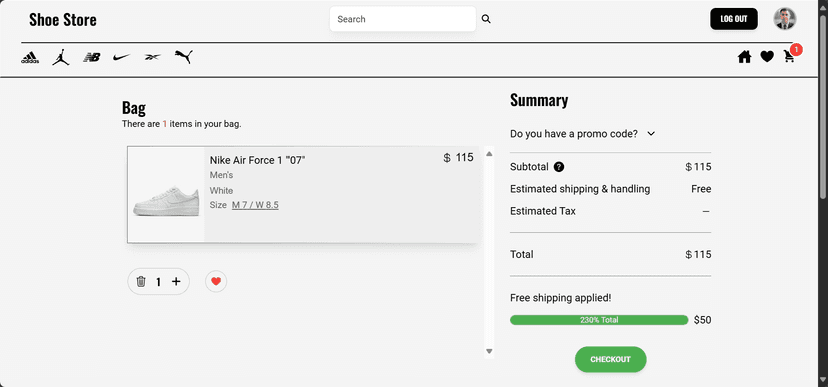Screen dimensions: 828x387
Task: Open the Adidas brand page
Action: [x=30, y=58]
